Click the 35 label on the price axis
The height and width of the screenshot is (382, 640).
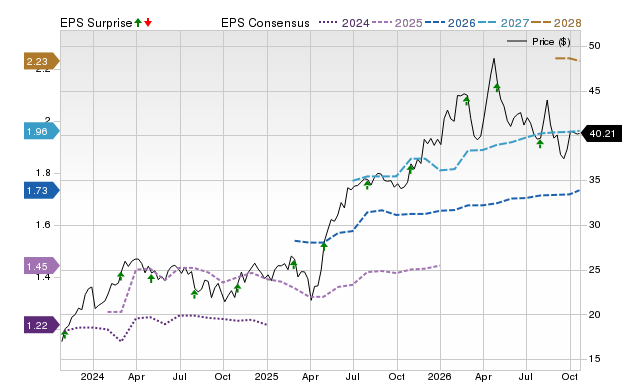click(x=594, y=180)
